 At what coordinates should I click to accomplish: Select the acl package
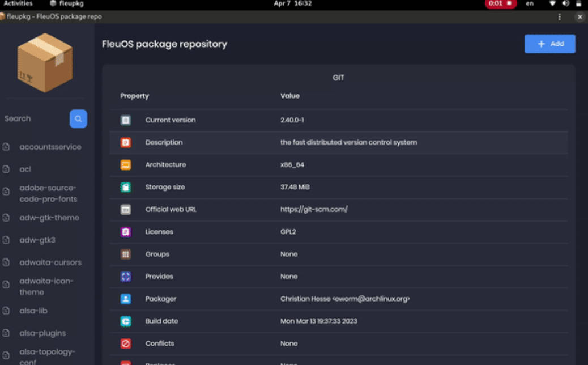pos(25,169)
